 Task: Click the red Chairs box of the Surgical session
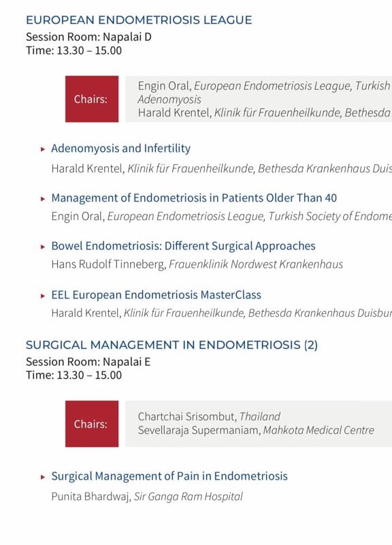[92, 424]
